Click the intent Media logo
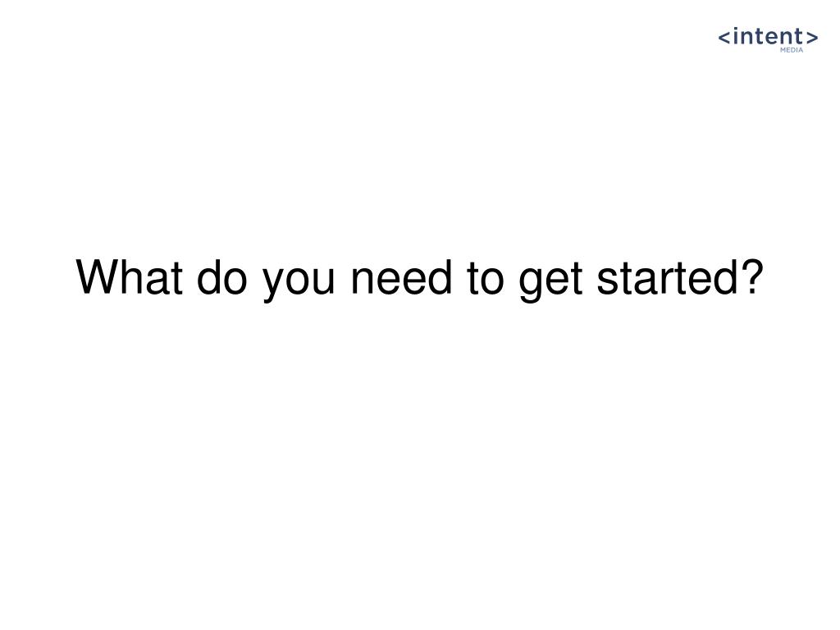This screenshot has width=840, height=630. point(768,39)
